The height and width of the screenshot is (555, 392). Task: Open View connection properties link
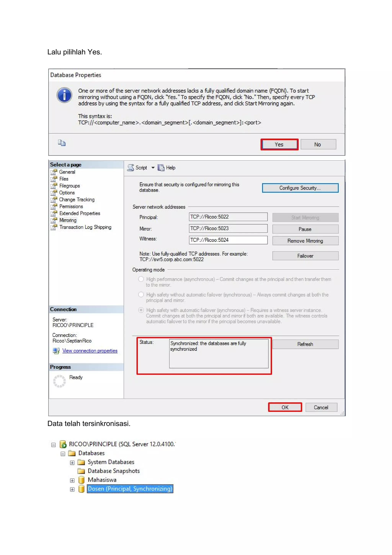pos(90,351)
